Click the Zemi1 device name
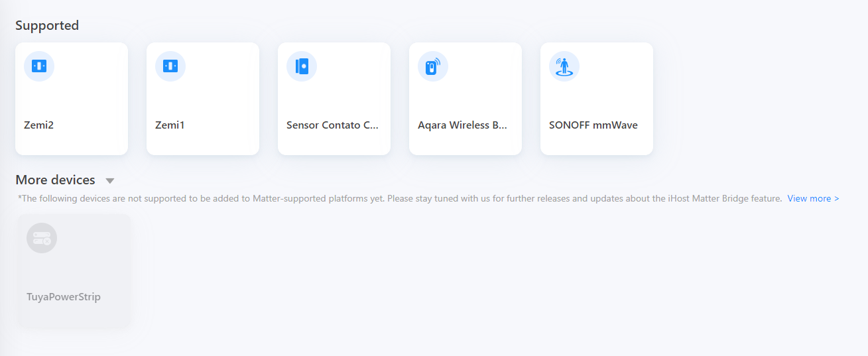The height and width of the screenshot is (356, 868). tap(170, 125)
